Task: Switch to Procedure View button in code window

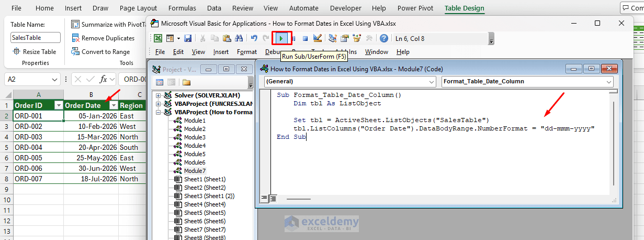Action: pyautogui.click(x=264, y=199)
